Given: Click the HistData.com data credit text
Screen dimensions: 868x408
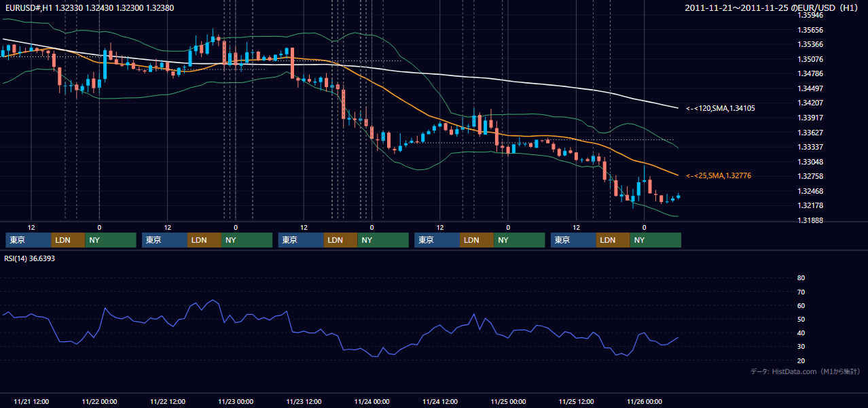Looking at the screenshot, I should tap(806, 371).
